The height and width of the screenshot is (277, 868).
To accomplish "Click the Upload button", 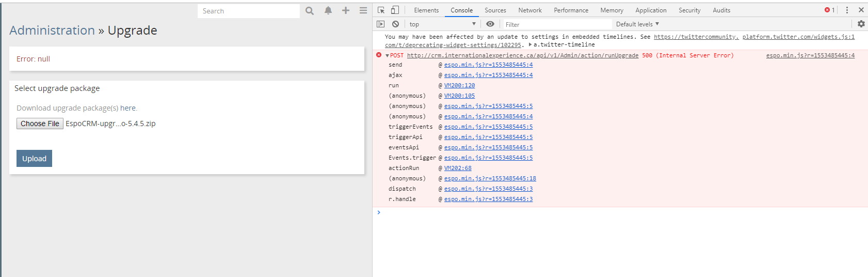I will pyautogui.click(x=34, y=159).
